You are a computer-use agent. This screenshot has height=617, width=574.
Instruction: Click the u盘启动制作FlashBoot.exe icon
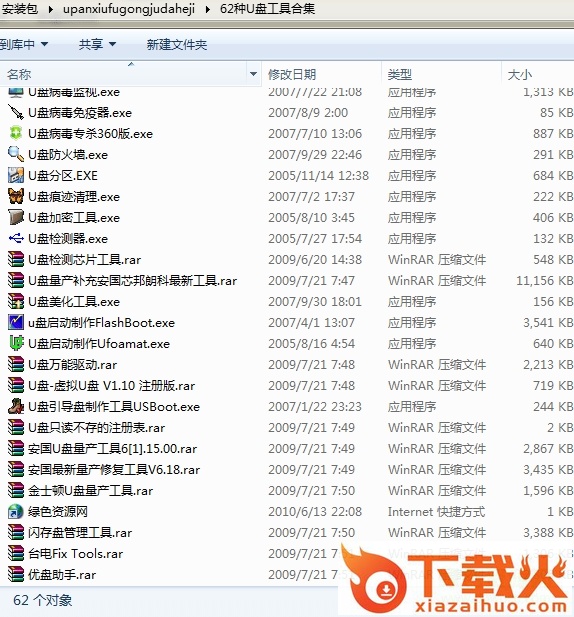point(16,323)
